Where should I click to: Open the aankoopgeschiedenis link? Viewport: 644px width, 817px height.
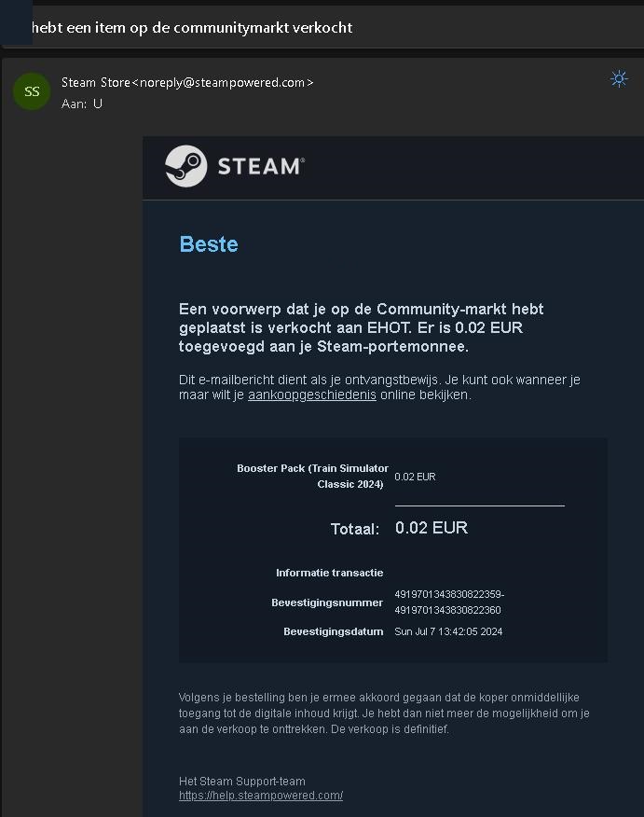[x=312, y=395]
